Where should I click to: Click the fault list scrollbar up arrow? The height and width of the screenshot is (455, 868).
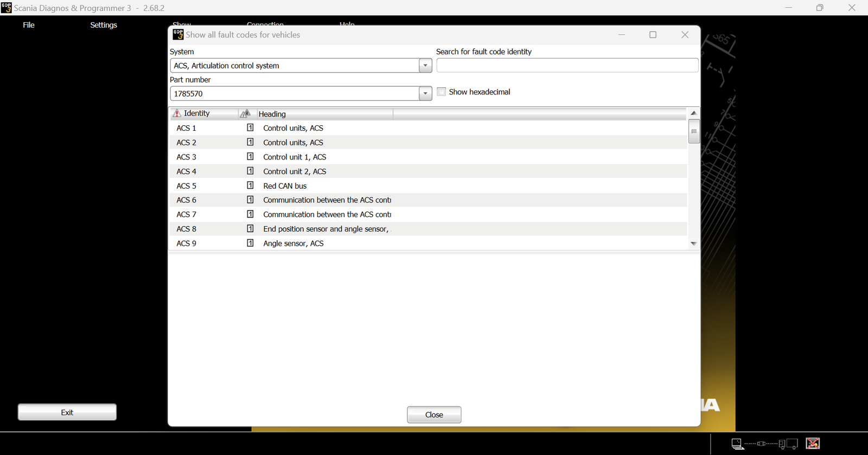pyautogui.click(x=694, y=113)
